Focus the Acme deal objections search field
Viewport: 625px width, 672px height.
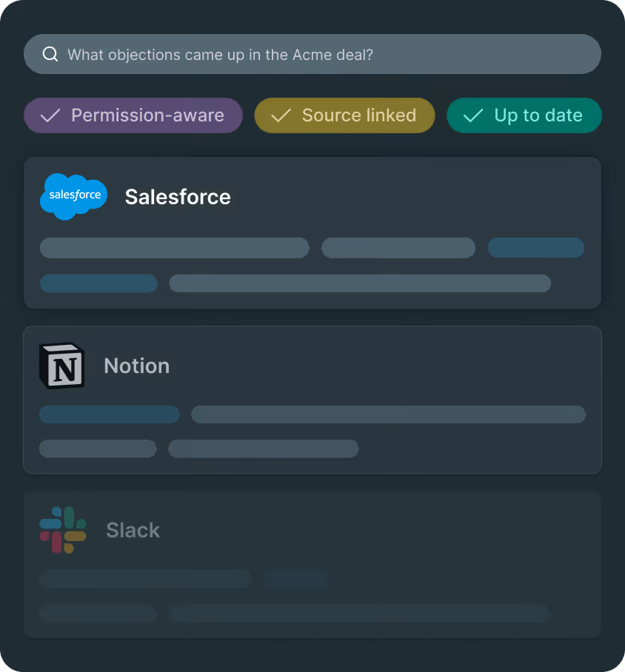coord(312,55)
